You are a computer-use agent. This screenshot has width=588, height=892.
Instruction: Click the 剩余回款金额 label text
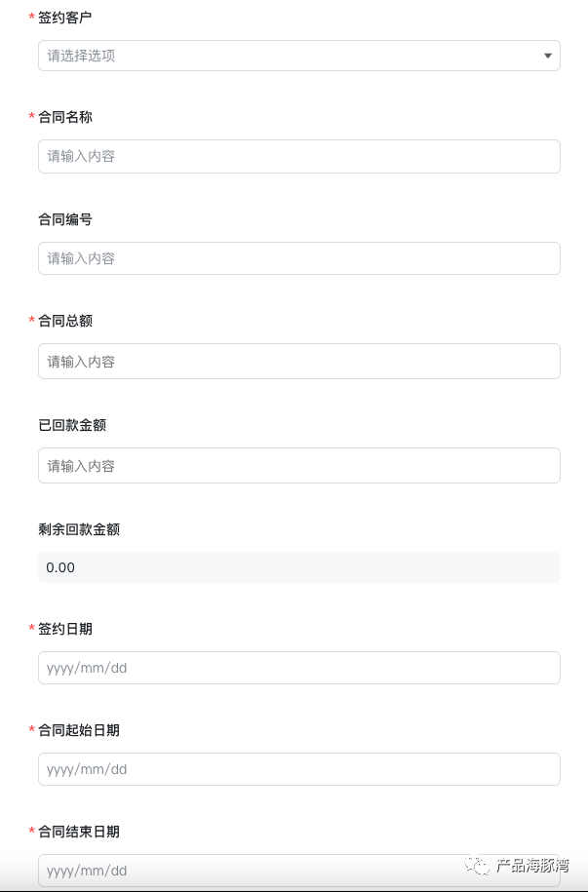point(79,529)
